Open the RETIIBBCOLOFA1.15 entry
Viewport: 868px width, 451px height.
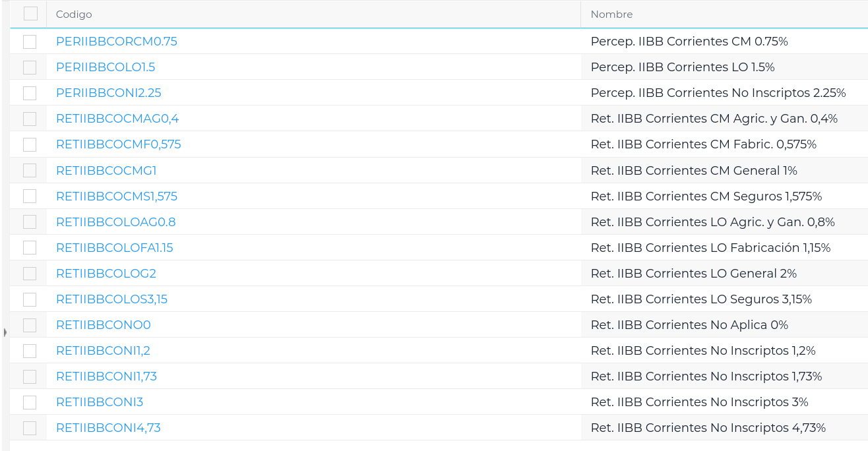[x=115, y=248]
